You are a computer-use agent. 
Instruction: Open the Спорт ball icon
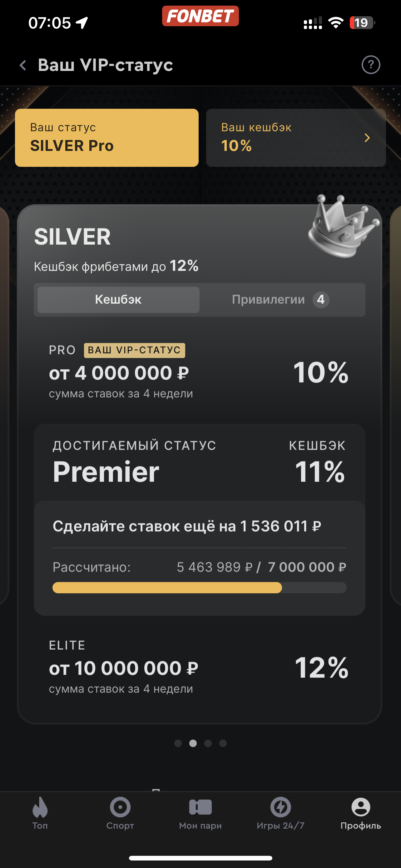[x=120, y=807]
